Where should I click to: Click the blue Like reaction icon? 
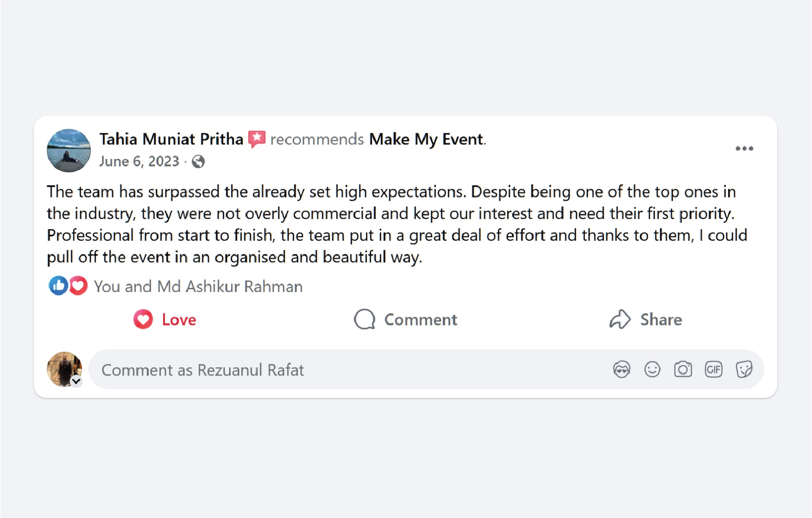tap(58, 286)
